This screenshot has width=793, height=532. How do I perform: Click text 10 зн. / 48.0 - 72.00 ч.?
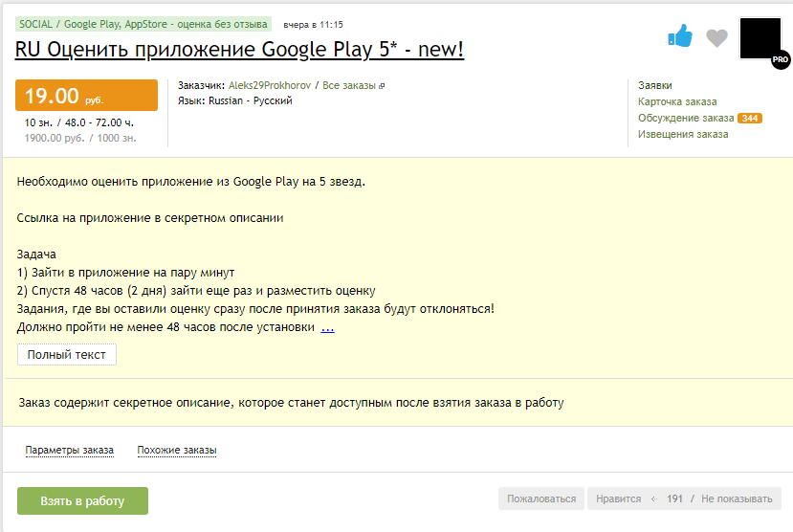(79, 122)
